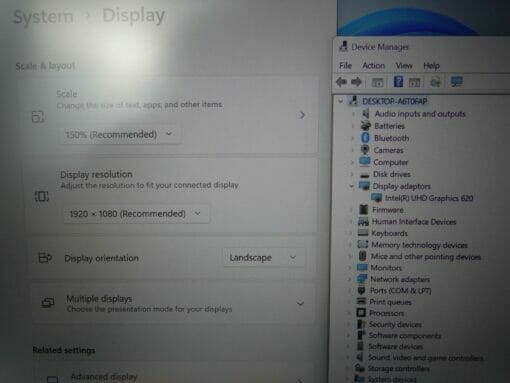Click the Security devices category icon
Screen dimensions: 510x383
(x=361, y=324)
